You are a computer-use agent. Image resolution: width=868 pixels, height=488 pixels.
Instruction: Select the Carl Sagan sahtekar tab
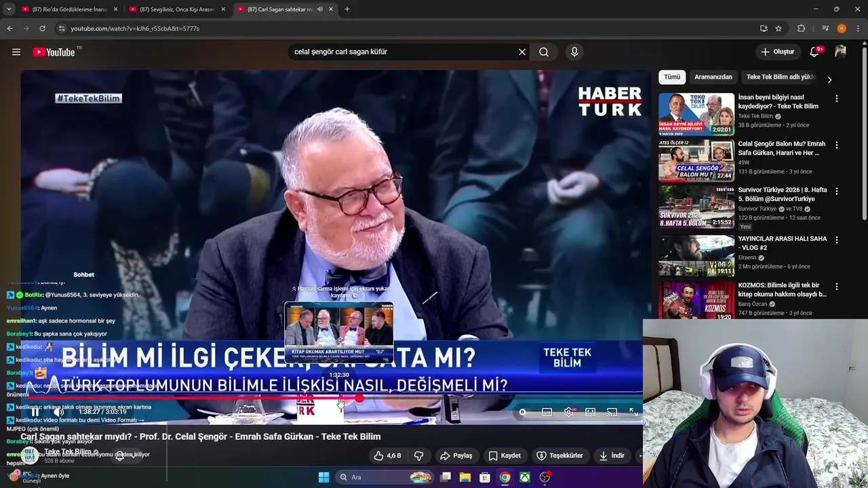(x=285, y=9)
